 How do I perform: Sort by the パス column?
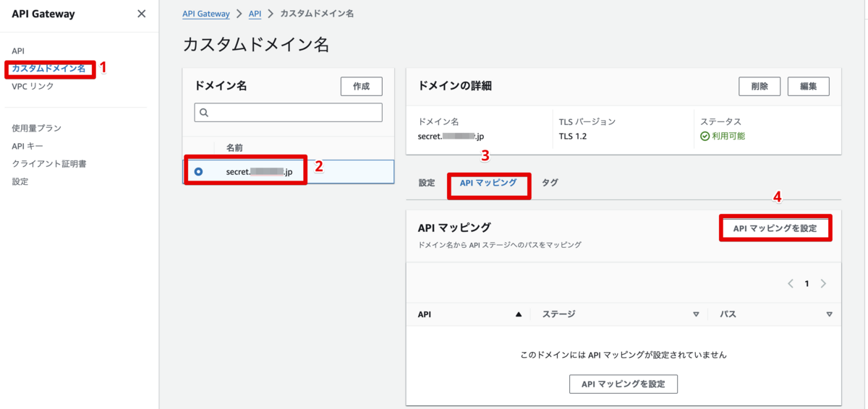[829, 314]
